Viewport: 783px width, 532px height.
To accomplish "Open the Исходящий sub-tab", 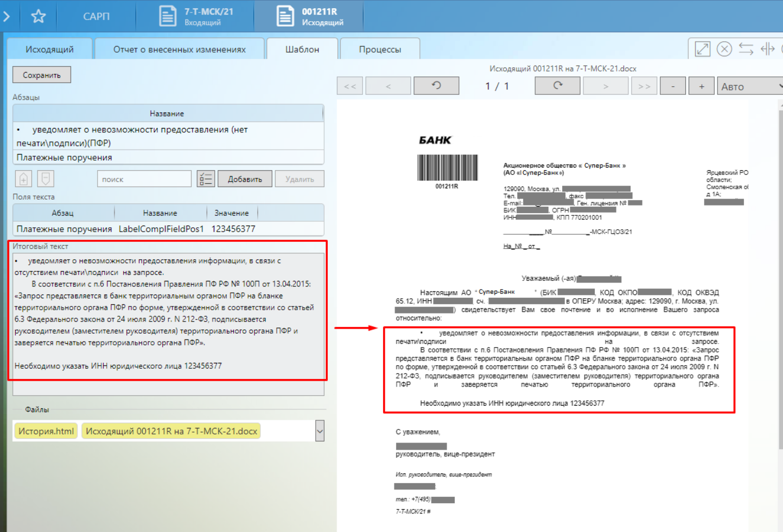I will (49, 49).
